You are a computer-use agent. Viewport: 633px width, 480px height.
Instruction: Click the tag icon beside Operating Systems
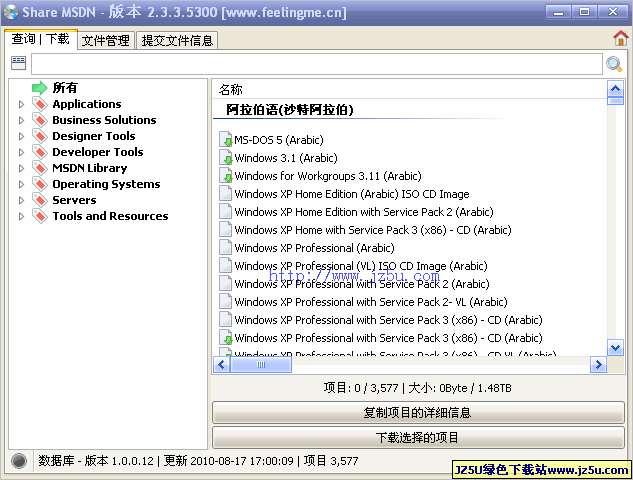tap(40, 184)
